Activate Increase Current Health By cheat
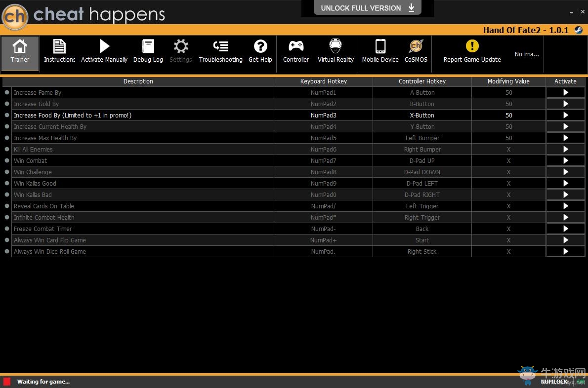Image resolution: width=588 pixels, height=388 pixels. pyautogui.click(x=565, y=126)
